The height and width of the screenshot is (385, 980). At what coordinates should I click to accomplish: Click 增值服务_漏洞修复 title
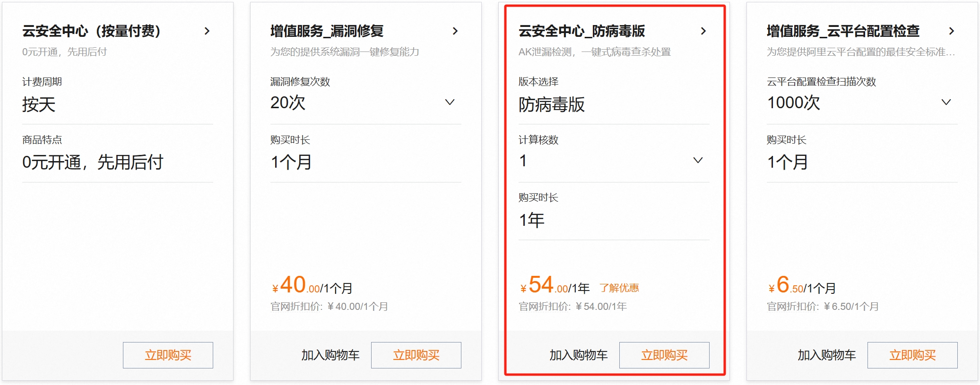pyautogui.click(x=327, y=31)
